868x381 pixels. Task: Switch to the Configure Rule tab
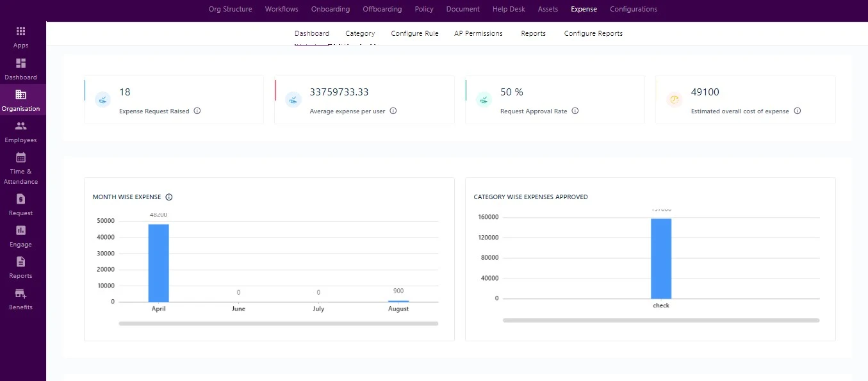click(x=414, y=33)
